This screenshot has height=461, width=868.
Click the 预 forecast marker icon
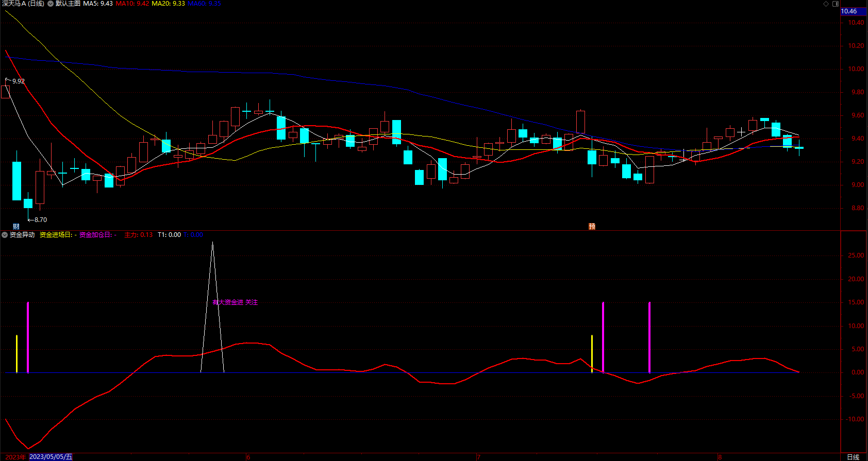tap(592, 227)
